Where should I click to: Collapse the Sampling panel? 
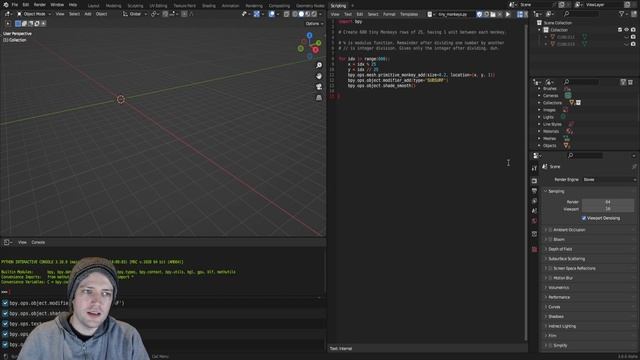pyautogui.click(x=556, y=191)
